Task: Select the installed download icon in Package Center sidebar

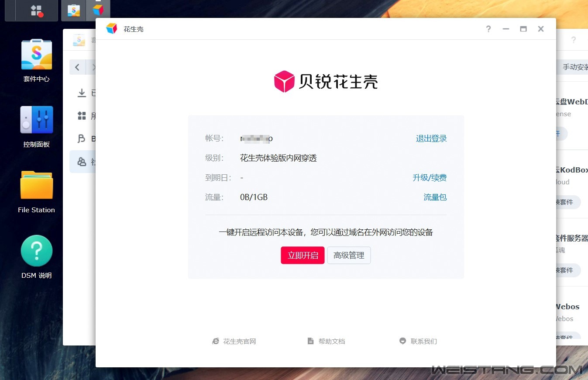Action: coord(82,93)
